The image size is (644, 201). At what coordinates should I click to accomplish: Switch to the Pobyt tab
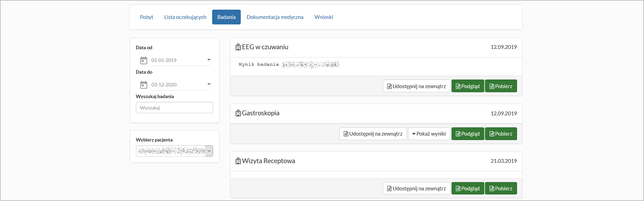[x=147, y=17]
